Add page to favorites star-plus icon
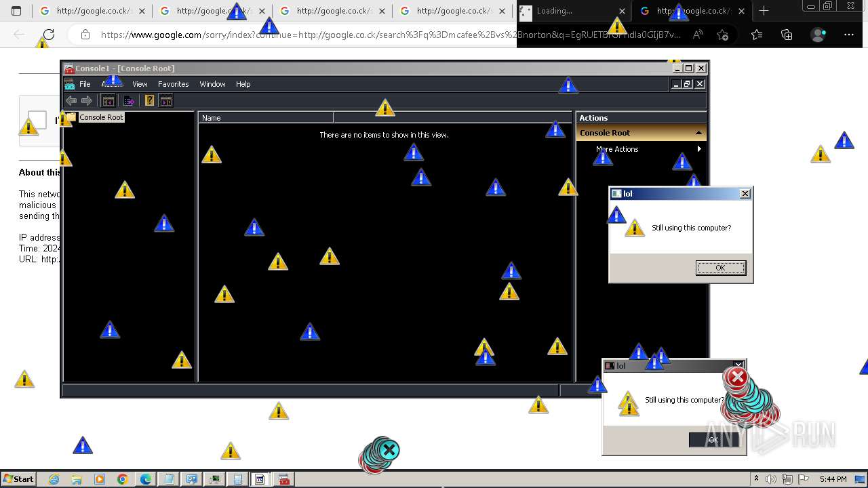The width and height of the screenshot is (868, 488). 723,35
